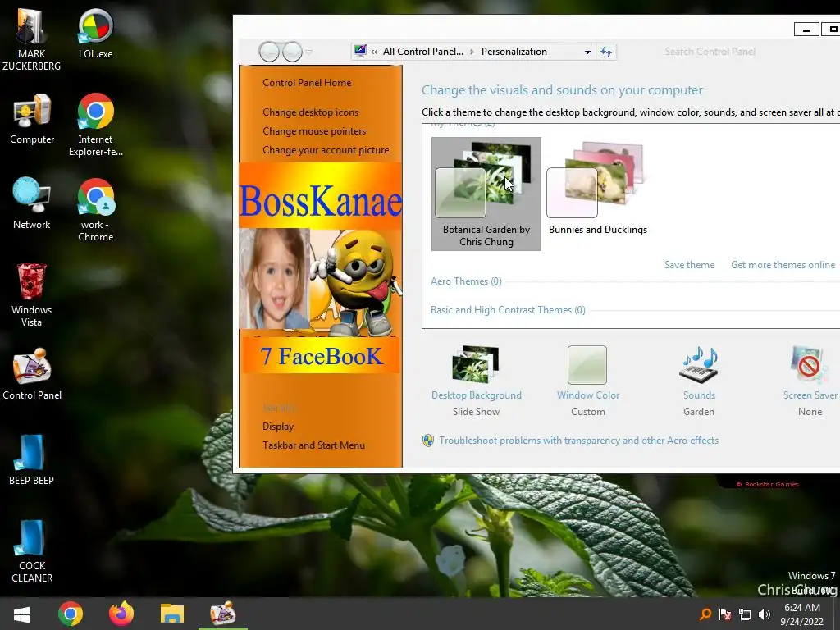Click the Aero Themes (0) group header
840x630 pixels.
[x=466, y=281]
